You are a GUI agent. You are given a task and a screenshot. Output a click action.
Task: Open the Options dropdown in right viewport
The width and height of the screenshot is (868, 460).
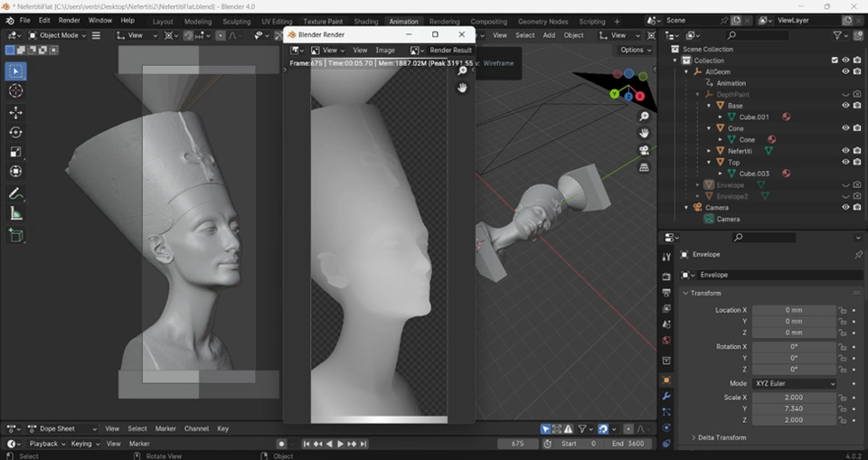coord(636,50)
